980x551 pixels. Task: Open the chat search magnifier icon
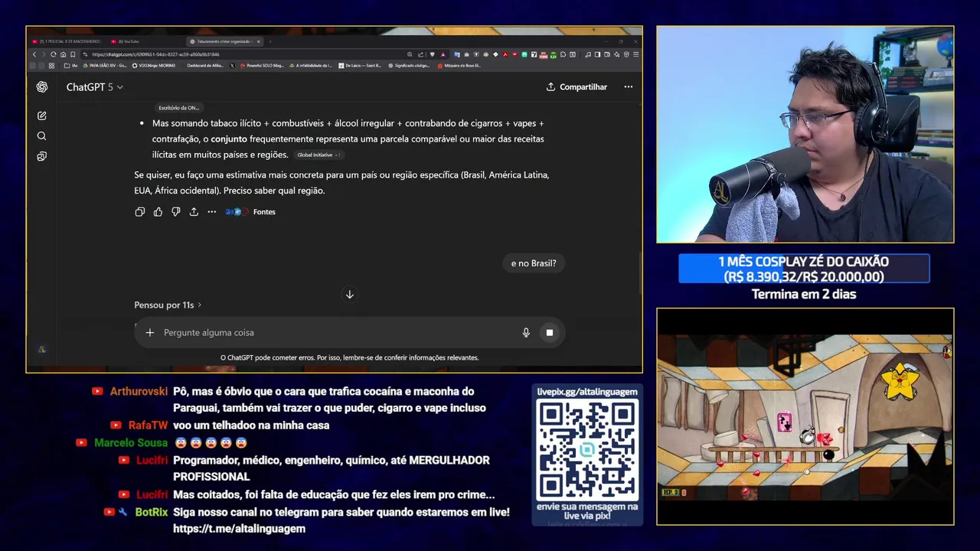coord(42,136)
